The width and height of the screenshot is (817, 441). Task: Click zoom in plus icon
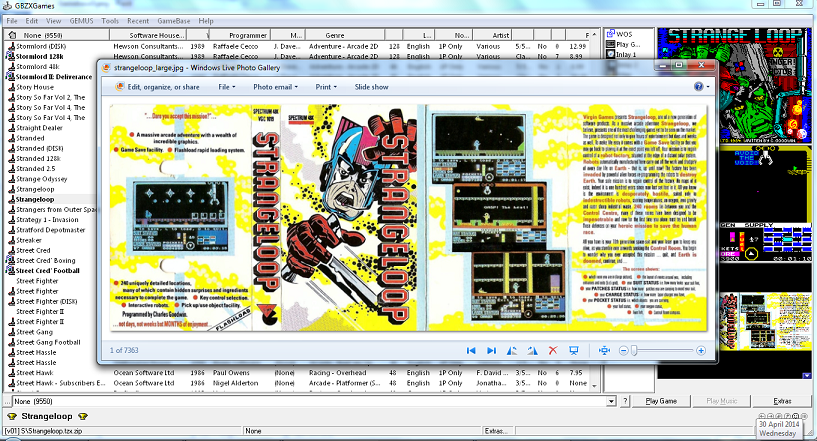pyautogui.click(x=701, y=351)
